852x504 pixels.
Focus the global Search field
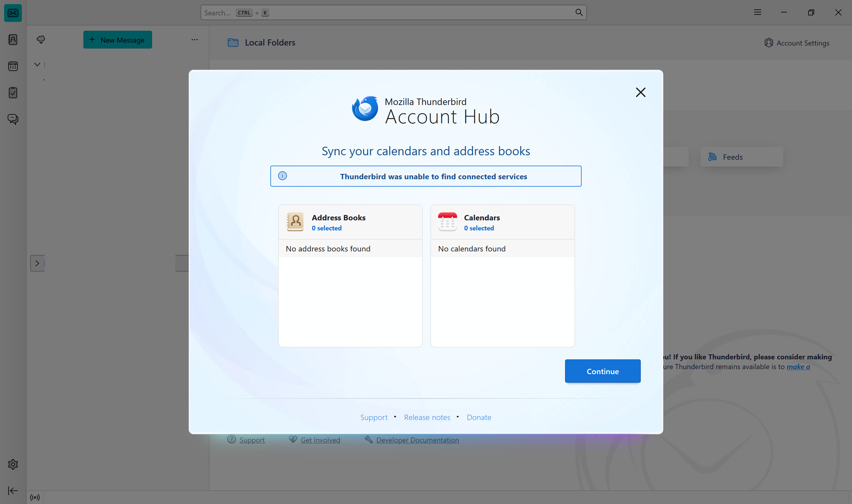393,12
